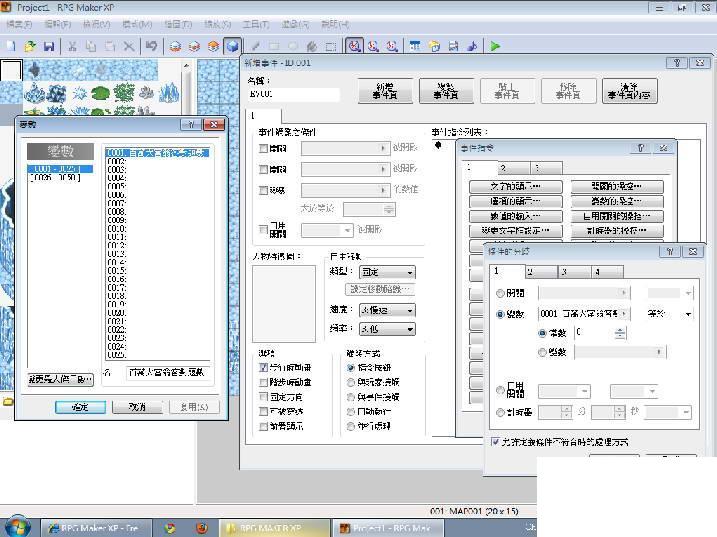This screenshot has width=717, height=537.
Task: Select variable 0005 in the list
Action: pos(157,186)
